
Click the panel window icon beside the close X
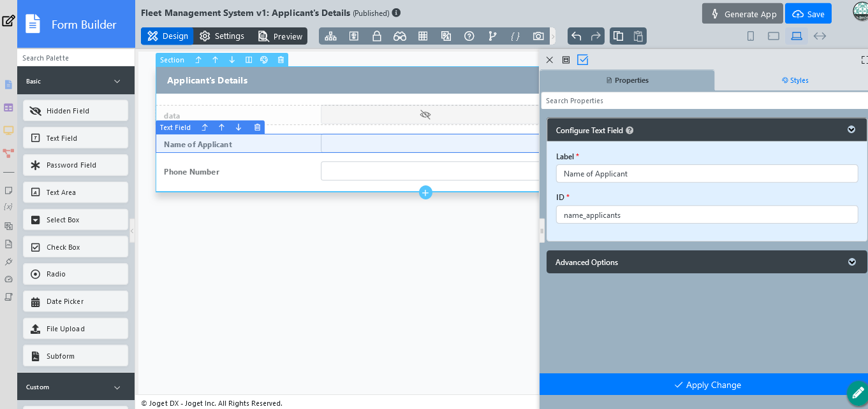click(x=566, y=60)
